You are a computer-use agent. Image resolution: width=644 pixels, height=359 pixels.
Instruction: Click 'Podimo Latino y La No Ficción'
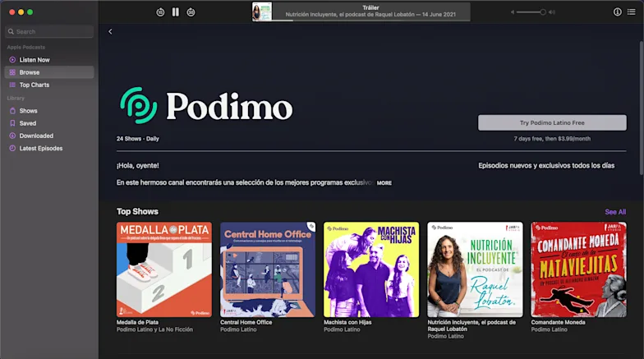(x=154, y=329)
